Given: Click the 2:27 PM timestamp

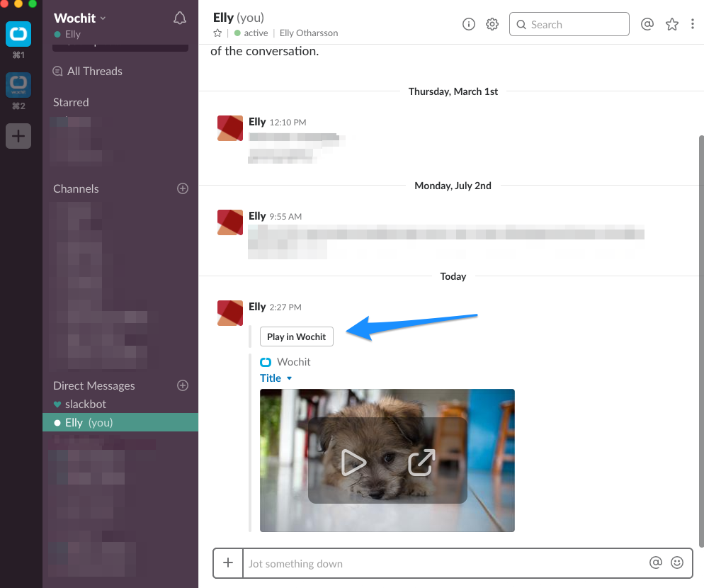Looking at the screenshot, I should click(285, 307).
